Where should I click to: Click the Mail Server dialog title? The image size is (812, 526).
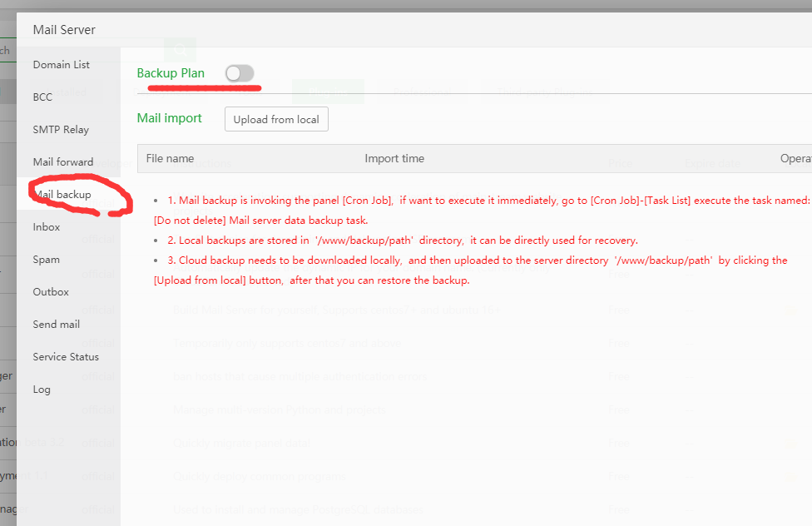click(64, 30)
